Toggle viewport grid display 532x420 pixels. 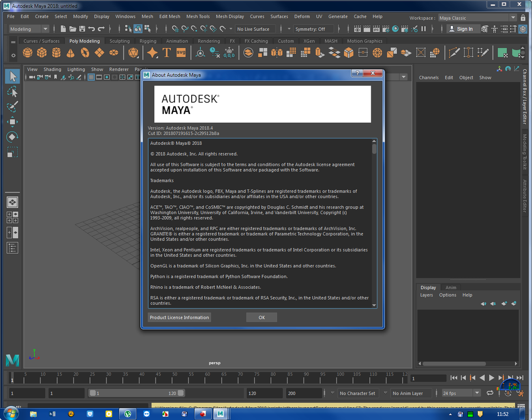(x=91, y=77)
